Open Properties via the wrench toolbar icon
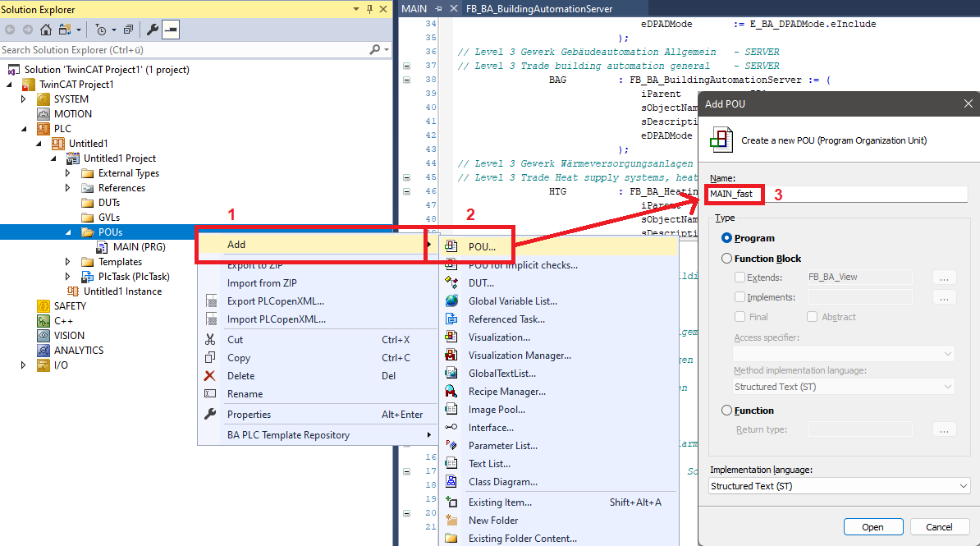The height and width of the screenshot is (546, 980). [x=153, y=30]
